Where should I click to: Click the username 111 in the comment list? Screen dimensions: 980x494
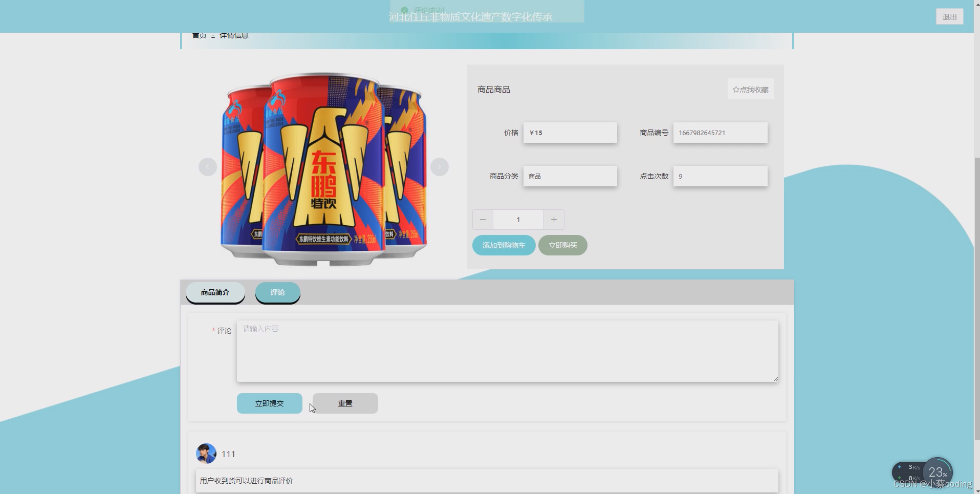(228, 454)
